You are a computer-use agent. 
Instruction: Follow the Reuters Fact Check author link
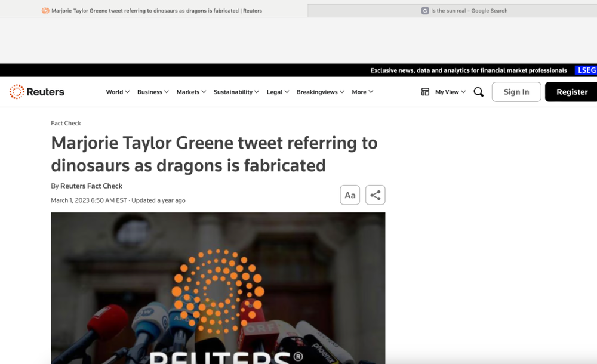[x=91, y=186]
